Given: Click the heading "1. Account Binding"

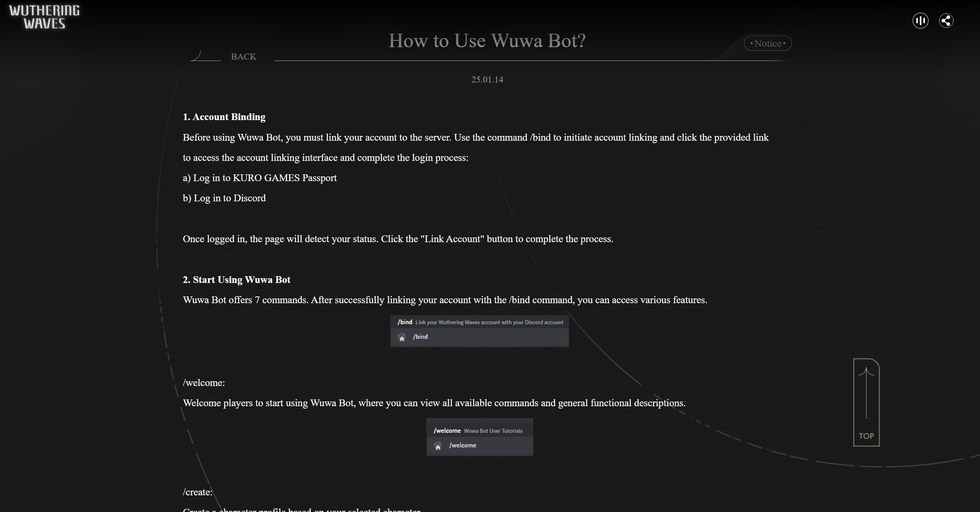Looking at the screenshot, I should [x=224, y=117].
